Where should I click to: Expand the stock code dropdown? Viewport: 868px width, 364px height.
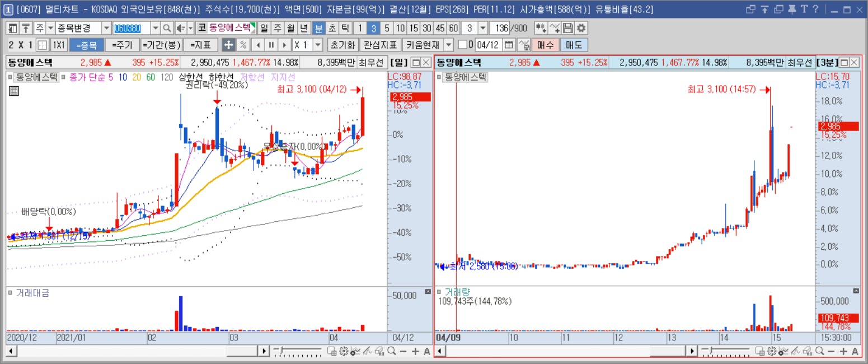coord(154,28)
